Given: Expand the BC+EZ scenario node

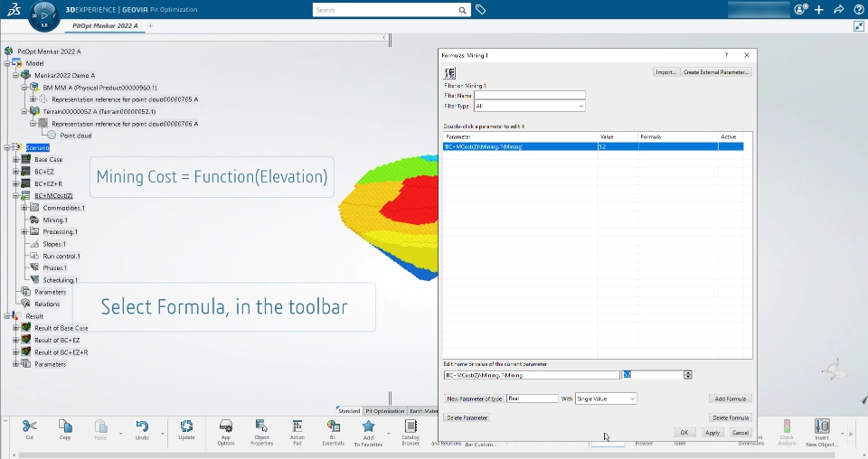Looking at the screenshot, I should pos(16,172).
